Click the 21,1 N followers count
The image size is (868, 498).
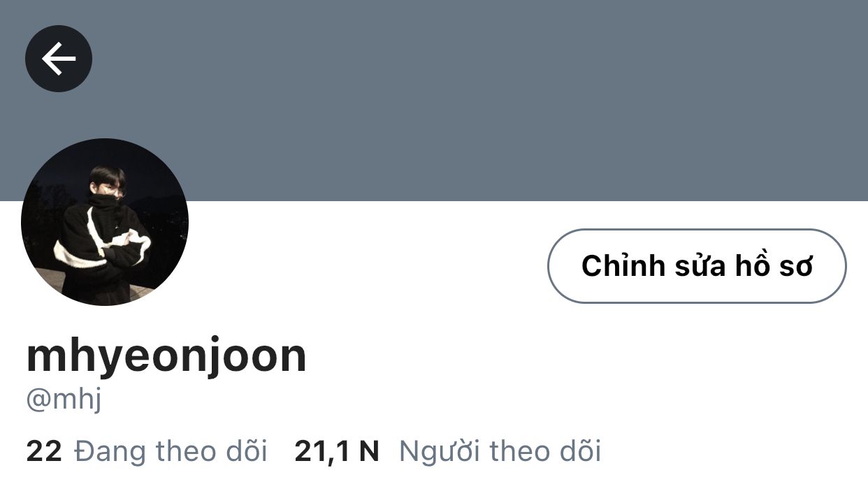(x=337, y=452)
